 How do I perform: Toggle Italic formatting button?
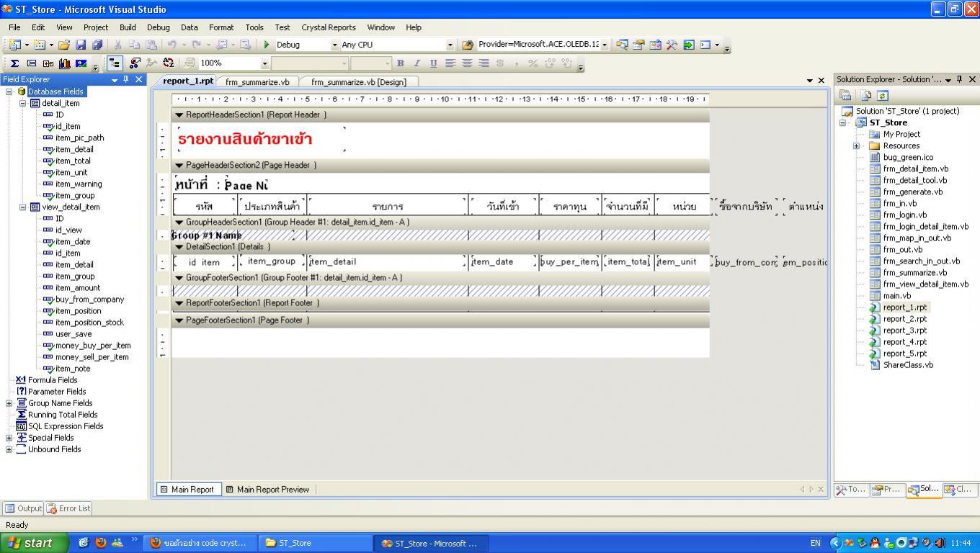[x=416, y=63]
